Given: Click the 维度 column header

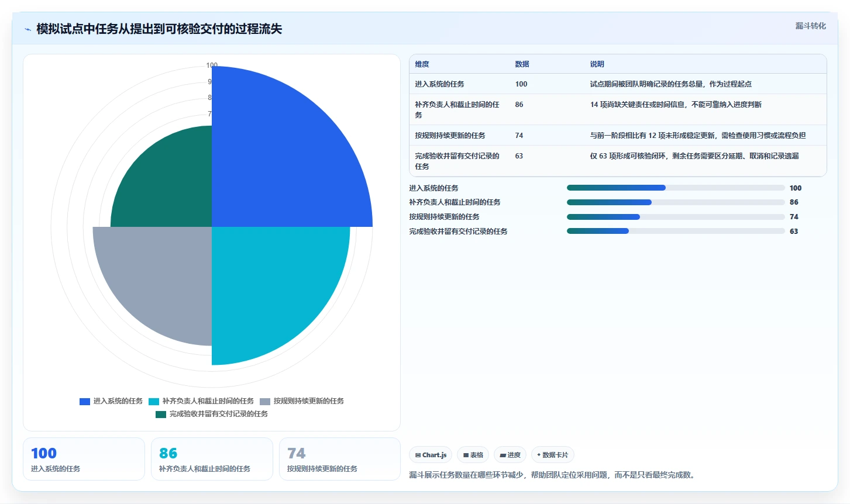Looking at the screenshot, I should [422, 64].
